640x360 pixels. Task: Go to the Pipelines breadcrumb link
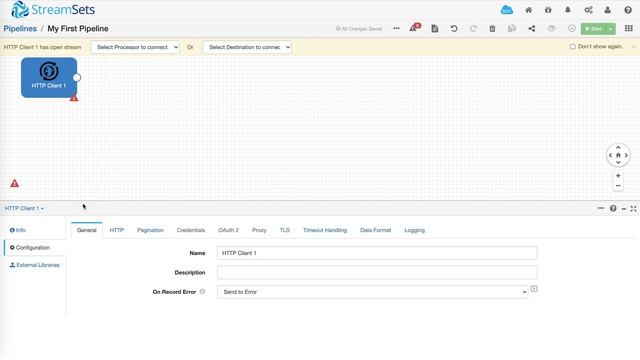(x=20, y=29)
